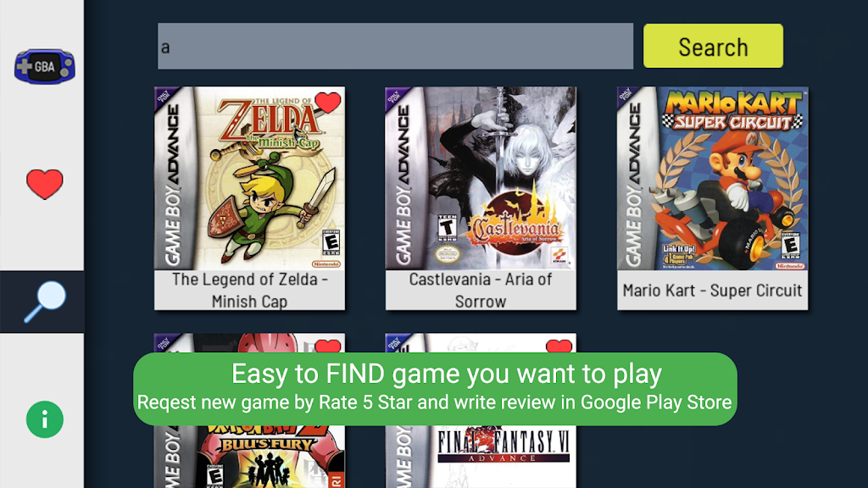Open Mario Kart Super Circuit cover
The image size is (868, 488).
tap(712, 178)
